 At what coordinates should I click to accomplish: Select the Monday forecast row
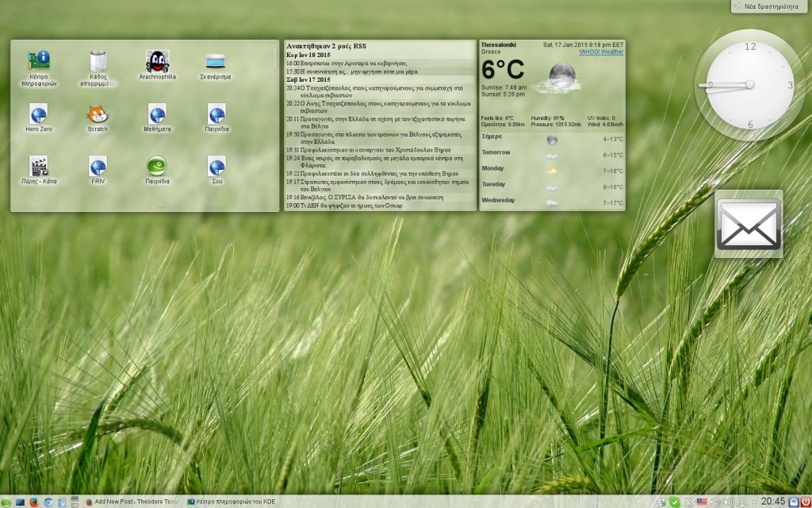[x=553, y=170]
